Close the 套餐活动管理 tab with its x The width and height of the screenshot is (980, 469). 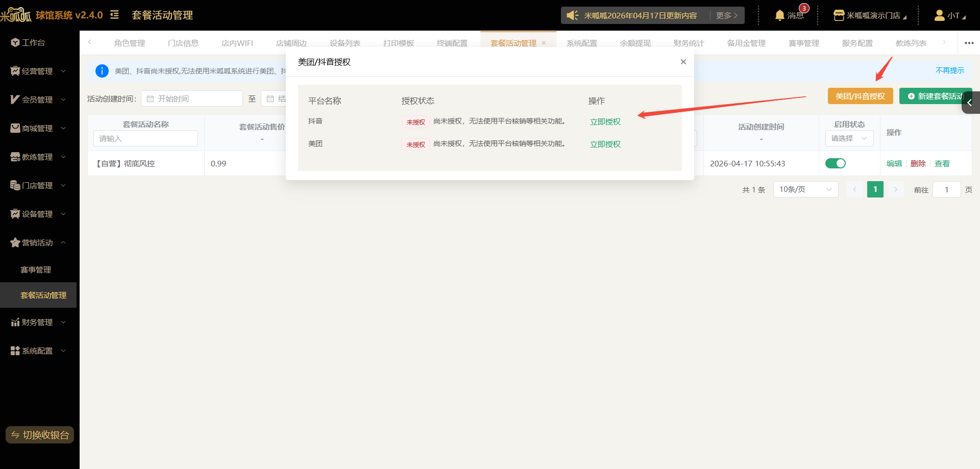[x=544, y=43]
